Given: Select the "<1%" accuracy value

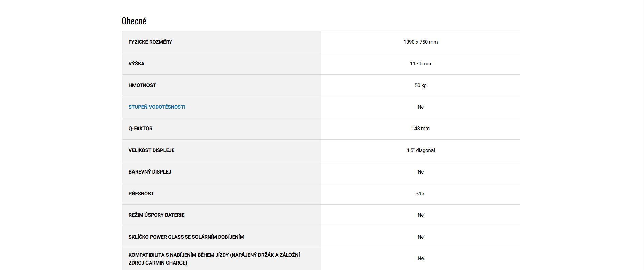Looking at the screenshot, I should [420, 194].
